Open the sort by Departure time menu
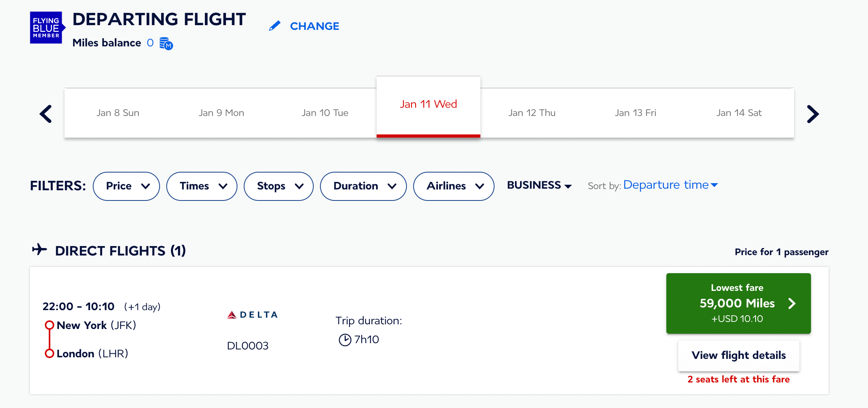 click(670, 185)
